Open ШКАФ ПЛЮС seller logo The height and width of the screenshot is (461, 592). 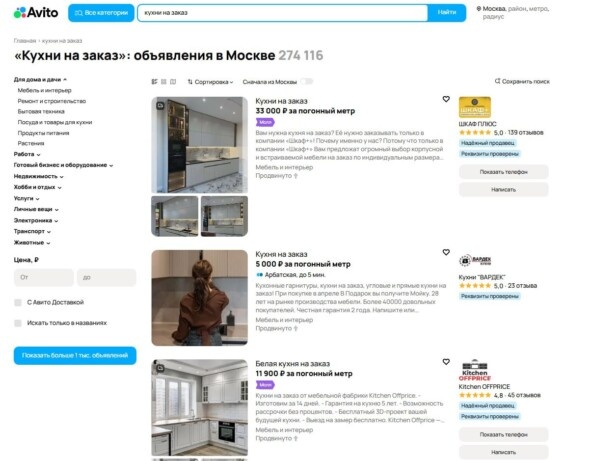point(475,107)
